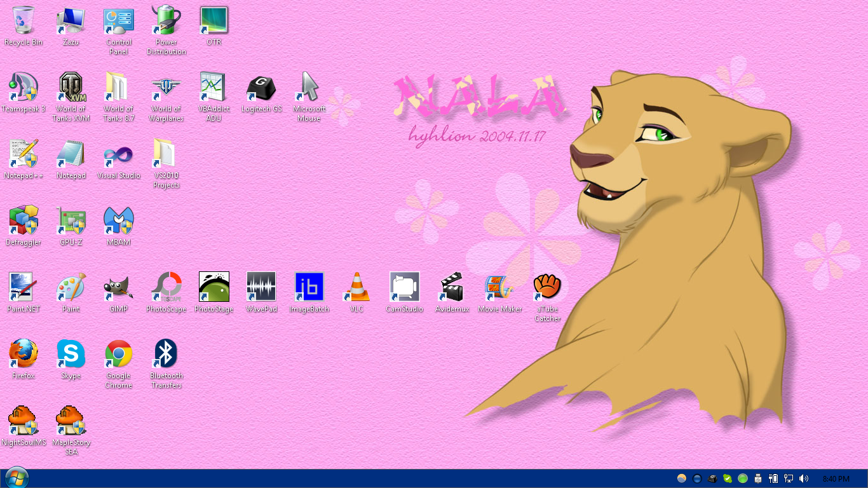Open the Recycle Bin
The image size is (868, 488).
point(24,21)
